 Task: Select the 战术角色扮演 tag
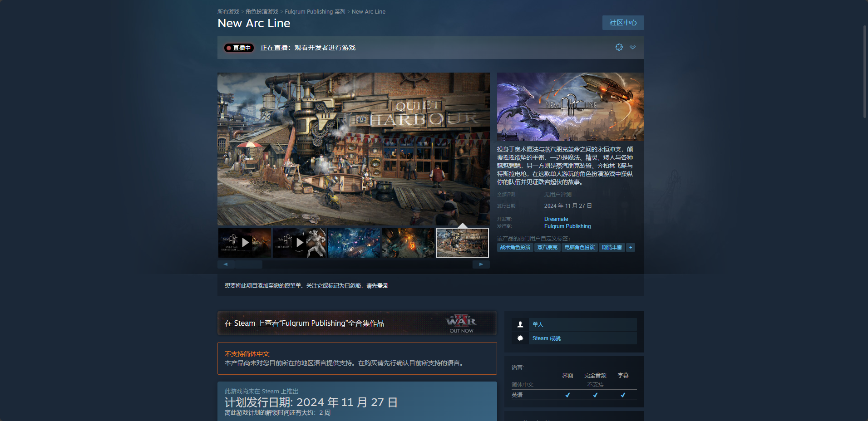515,248
